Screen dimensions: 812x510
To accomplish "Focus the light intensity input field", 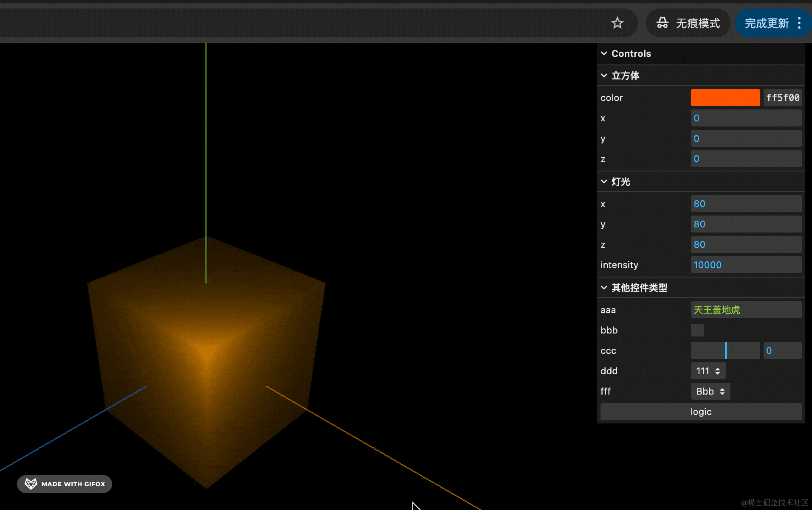I will coord(746,265).
